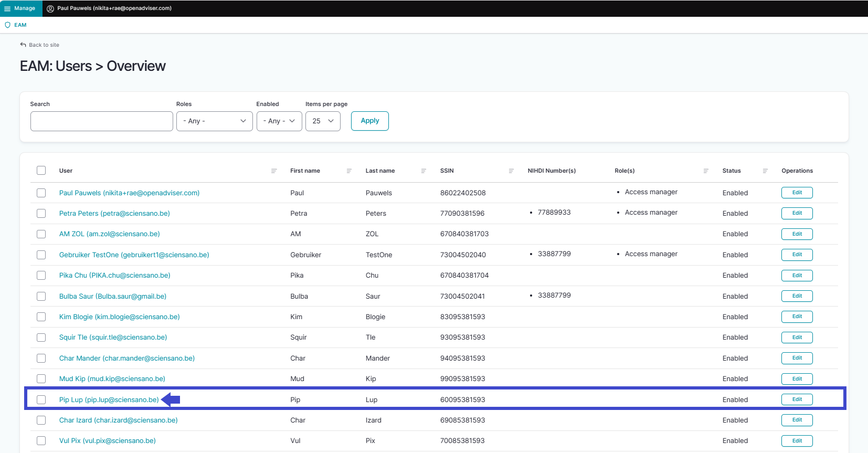Check the box for Petra Peters

(x=41, y=214)
